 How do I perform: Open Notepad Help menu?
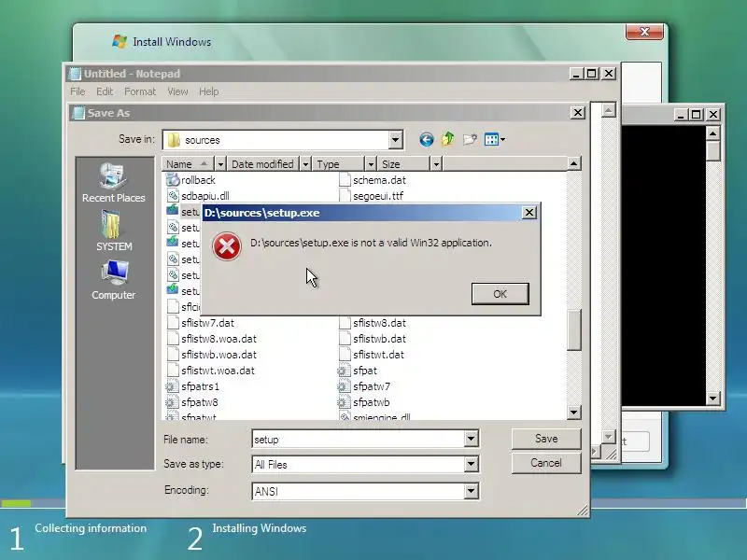click(x=208, y=91)
